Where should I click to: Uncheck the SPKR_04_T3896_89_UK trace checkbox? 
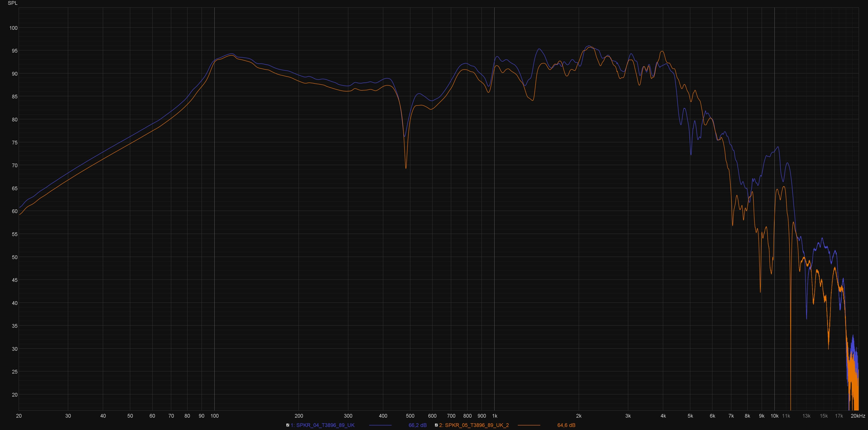288,425
